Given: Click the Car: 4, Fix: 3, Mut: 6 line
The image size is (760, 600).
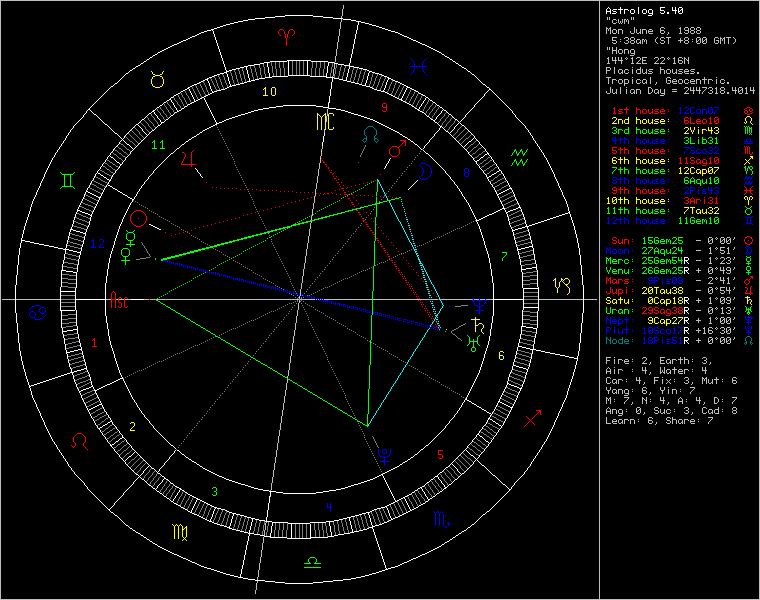Looking at the screenshot, I should (671, 381).
